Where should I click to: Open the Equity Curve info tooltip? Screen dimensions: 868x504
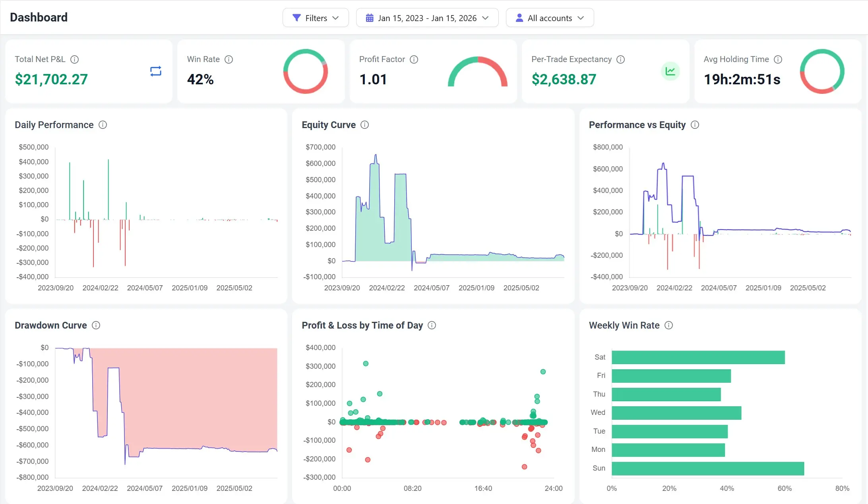point(365,125)
